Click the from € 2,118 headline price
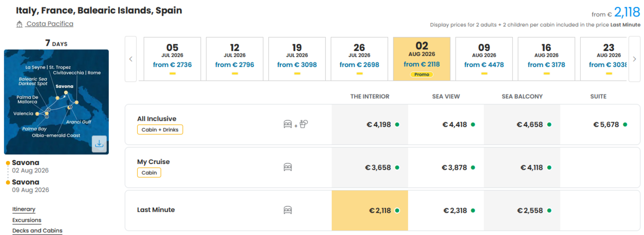644x235 pixels. click(x=616, y=12)
